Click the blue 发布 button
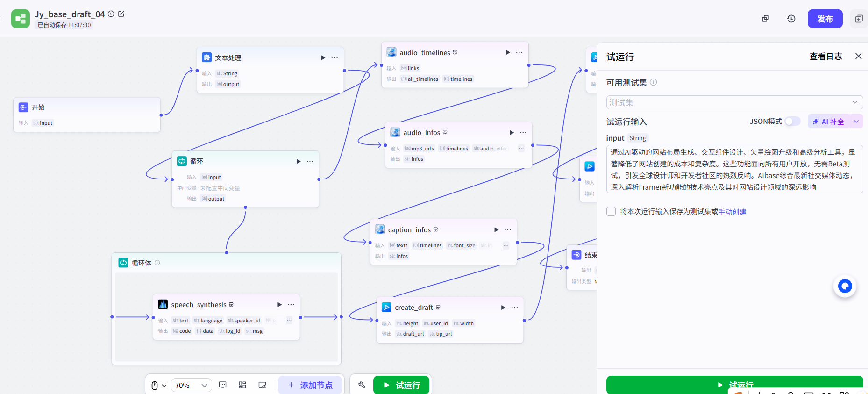Screen dimensions: 868x394 (x=825, y=19)
